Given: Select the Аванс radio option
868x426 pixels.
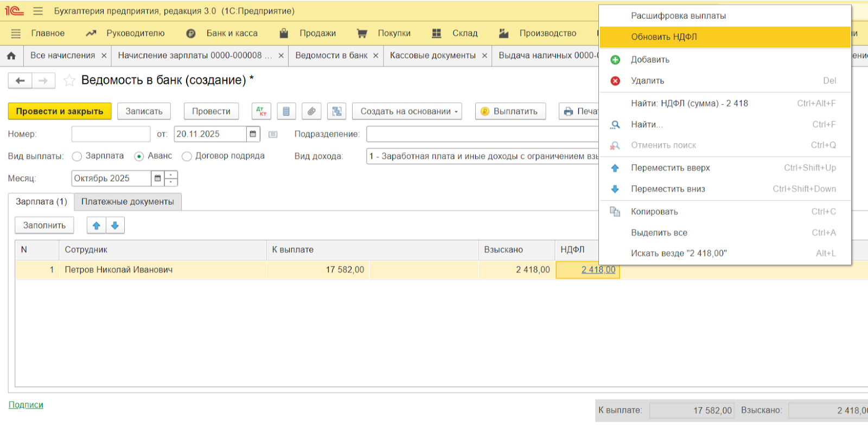Looking at the screenshot, I should [x=139, y=156].
